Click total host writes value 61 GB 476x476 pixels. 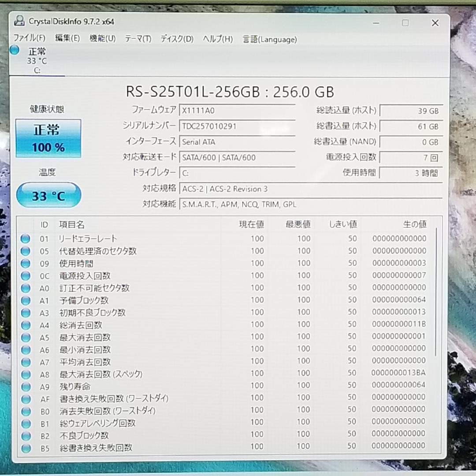click(x=411, y=126)
